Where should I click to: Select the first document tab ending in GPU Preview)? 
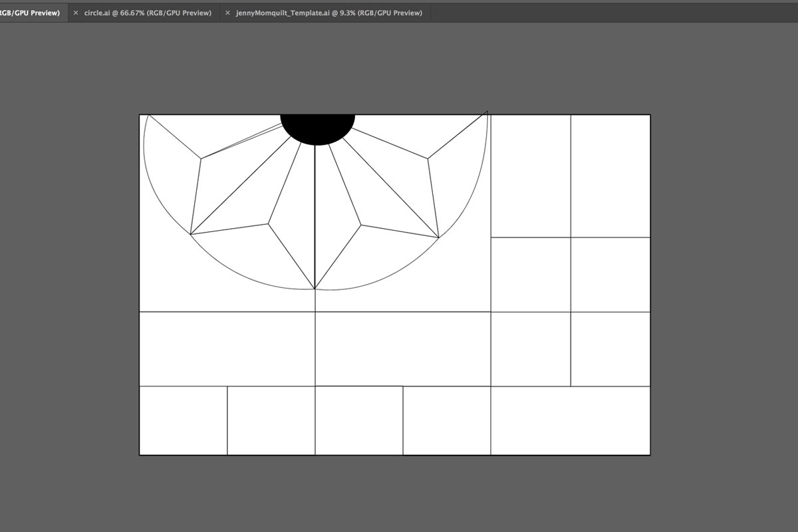33,13
